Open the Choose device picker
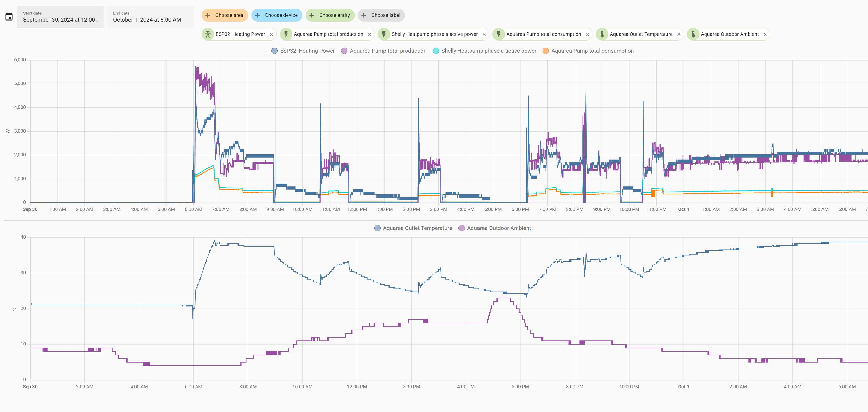This screenshot has height=412, width=868. tap(277, 15)
